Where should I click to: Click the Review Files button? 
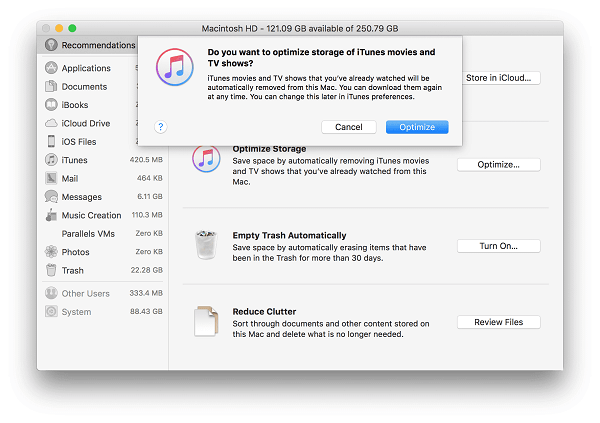click(x=499, y=322)
